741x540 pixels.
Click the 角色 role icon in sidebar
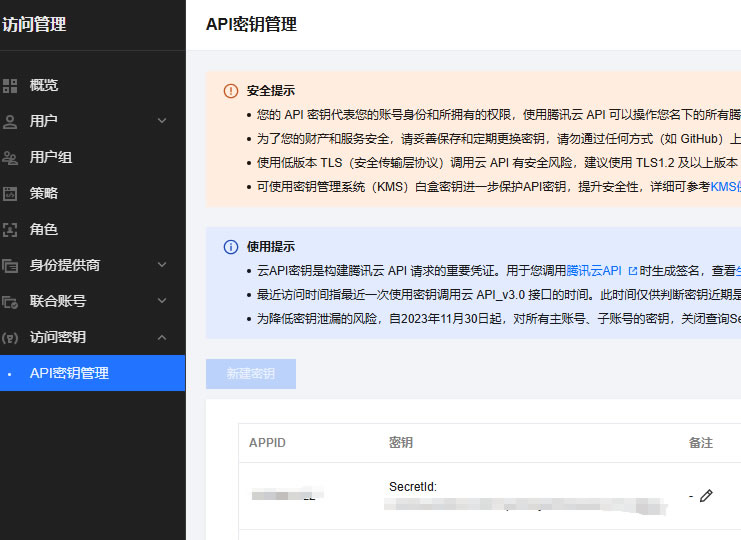click(11, 229)
